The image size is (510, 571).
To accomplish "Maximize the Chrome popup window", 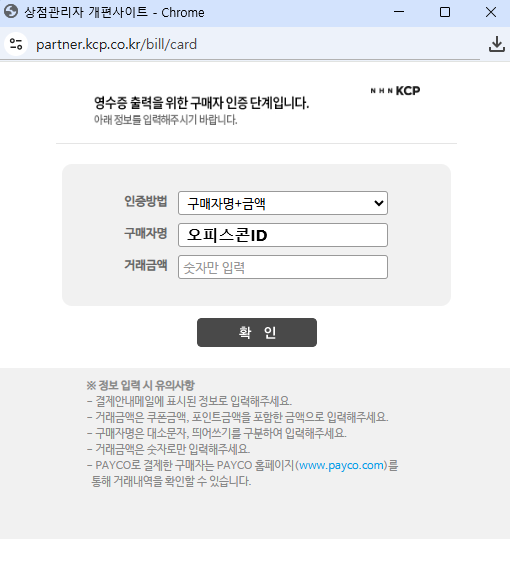I will click(445, 12).
